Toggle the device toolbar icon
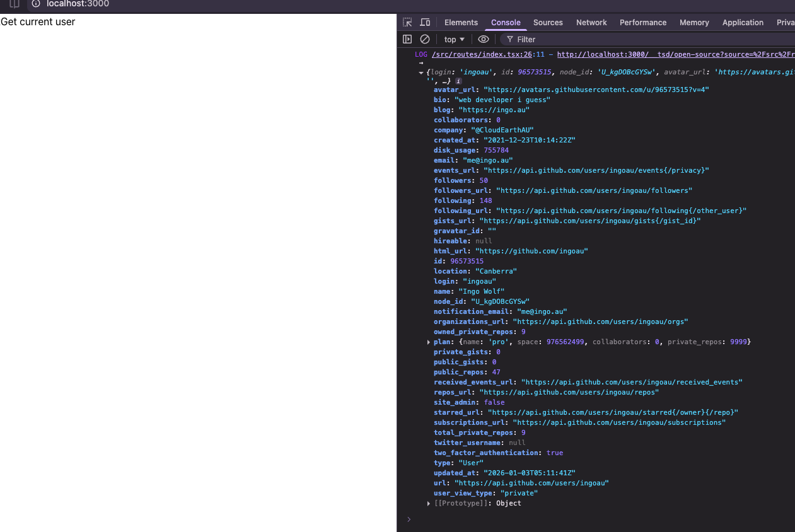 [x=425, y=22]
